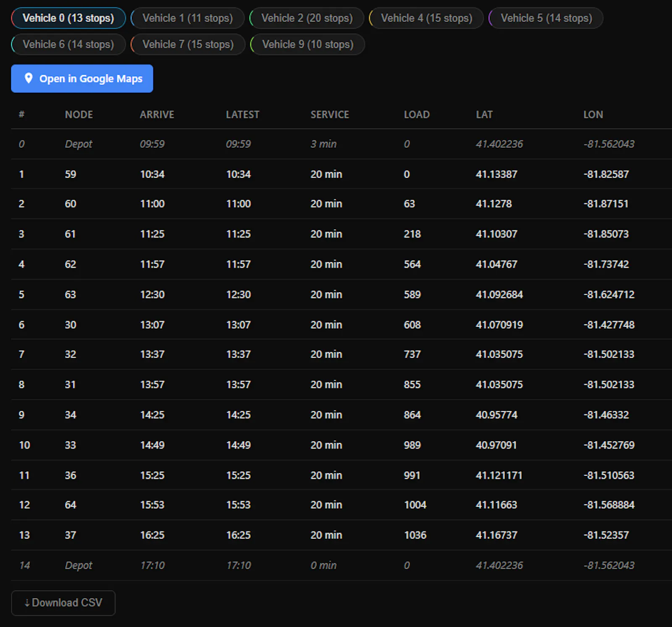Click the SERVICE column header
Image resolution: width=672 pixels, height=627 pixels.
(330, 115)
